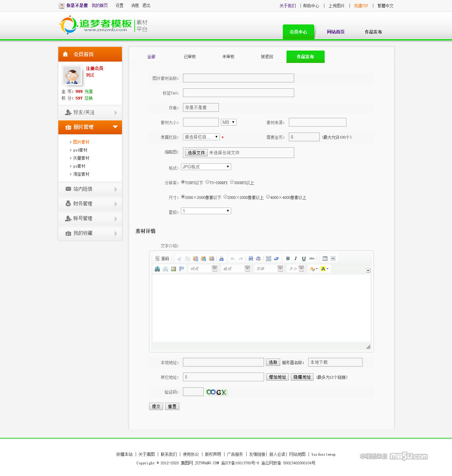Viewport: 452px width, 476px height.
Task: Select the 73-299DPI resolution option
Action: coord(207,182)
